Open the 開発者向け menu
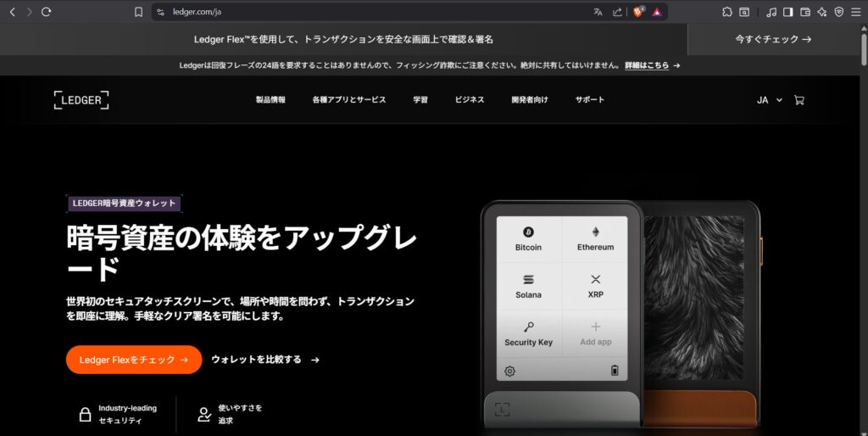868x436 pixels. point(530,100)
